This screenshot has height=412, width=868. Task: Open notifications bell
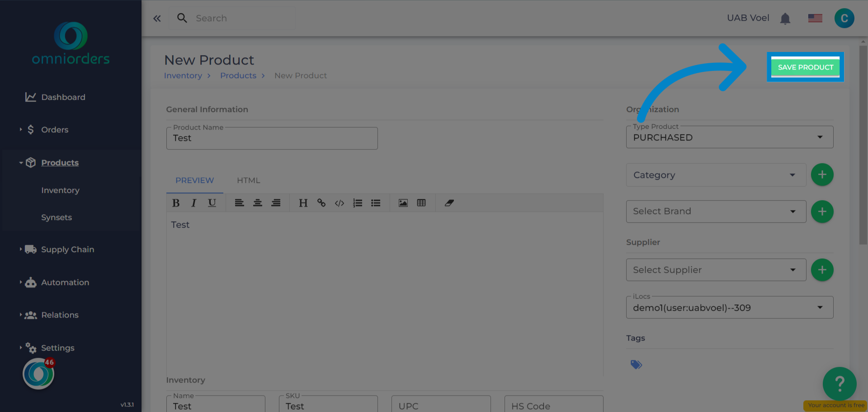785,19
